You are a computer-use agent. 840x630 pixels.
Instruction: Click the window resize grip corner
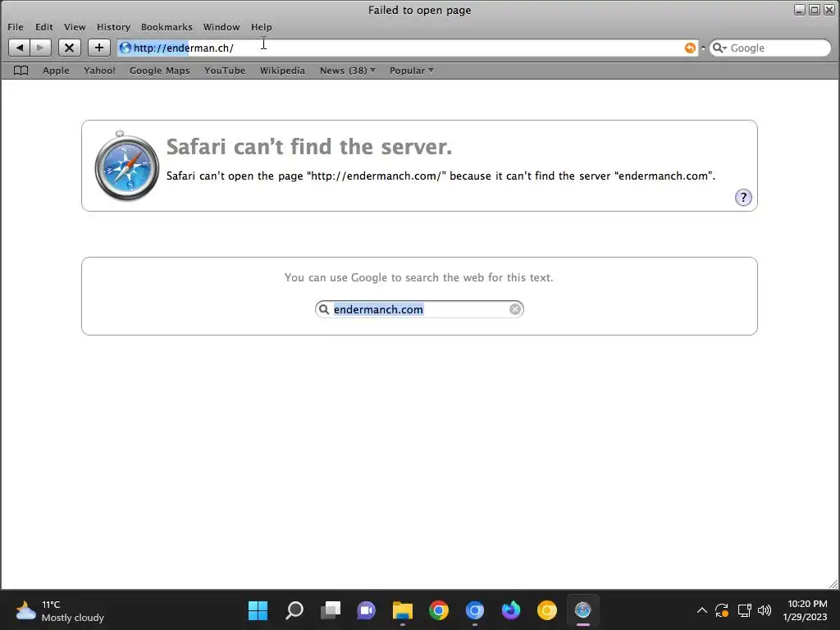click(833, 583)
